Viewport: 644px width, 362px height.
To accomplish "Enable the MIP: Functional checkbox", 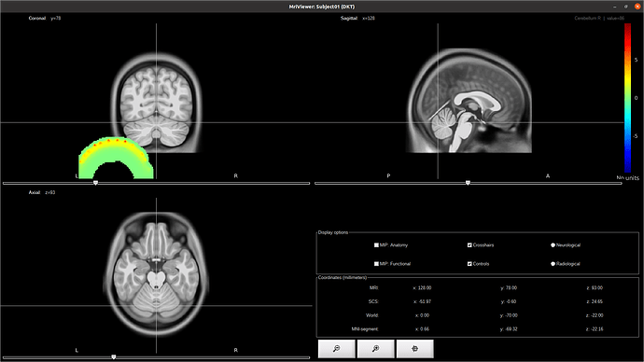I will click(x=376, y=264).
